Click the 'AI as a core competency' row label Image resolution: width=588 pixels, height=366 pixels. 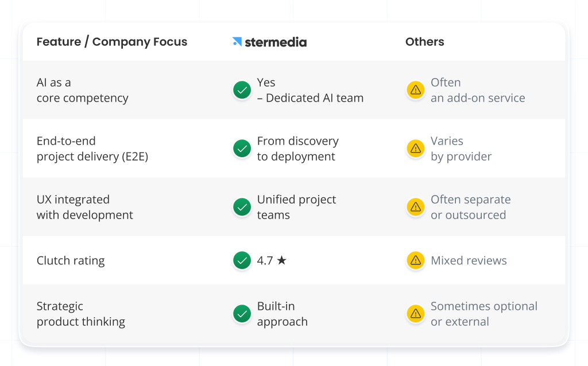click(x=83, y=90)
